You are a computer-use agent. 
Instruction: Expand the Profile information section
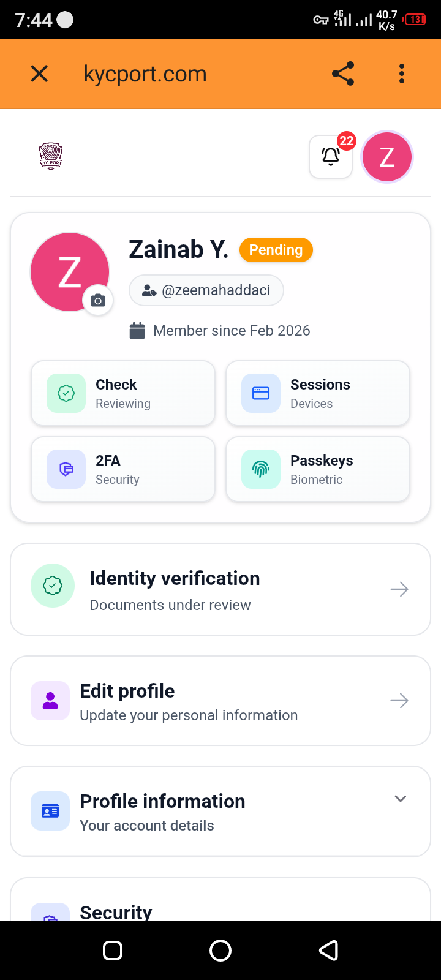(x=401, y=799)
